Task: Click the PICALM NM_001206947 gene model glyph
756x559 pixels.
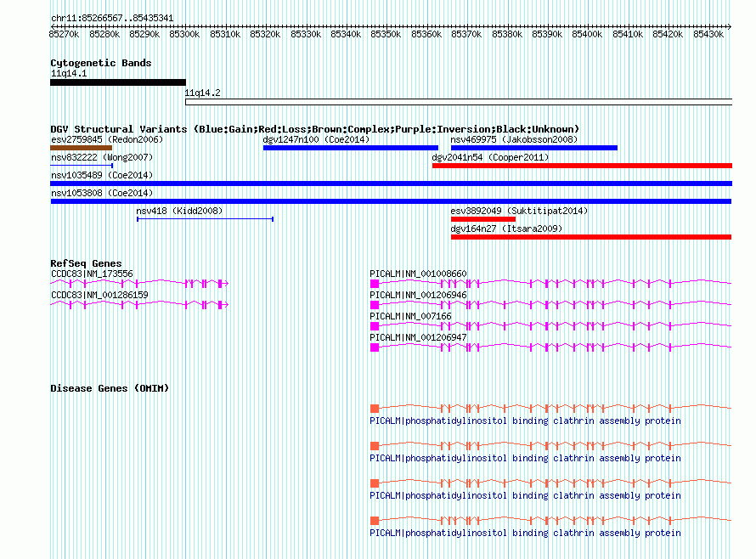Action: 550,347
